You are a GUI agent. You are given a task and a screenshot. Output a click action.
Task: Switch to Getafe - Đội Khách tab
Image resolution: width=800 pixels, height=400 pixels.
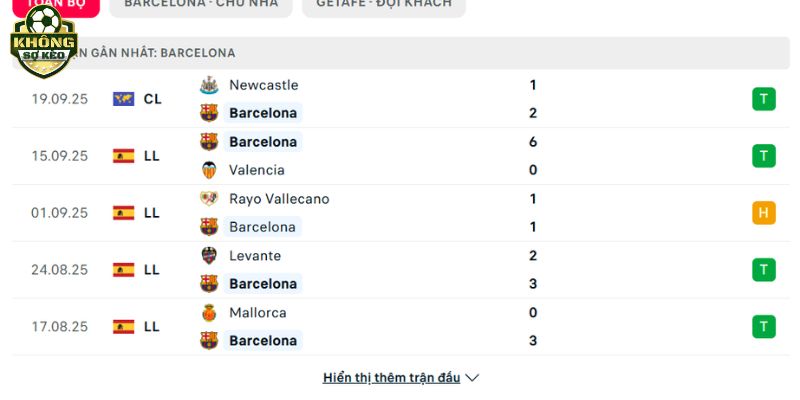tap(384, 5)
